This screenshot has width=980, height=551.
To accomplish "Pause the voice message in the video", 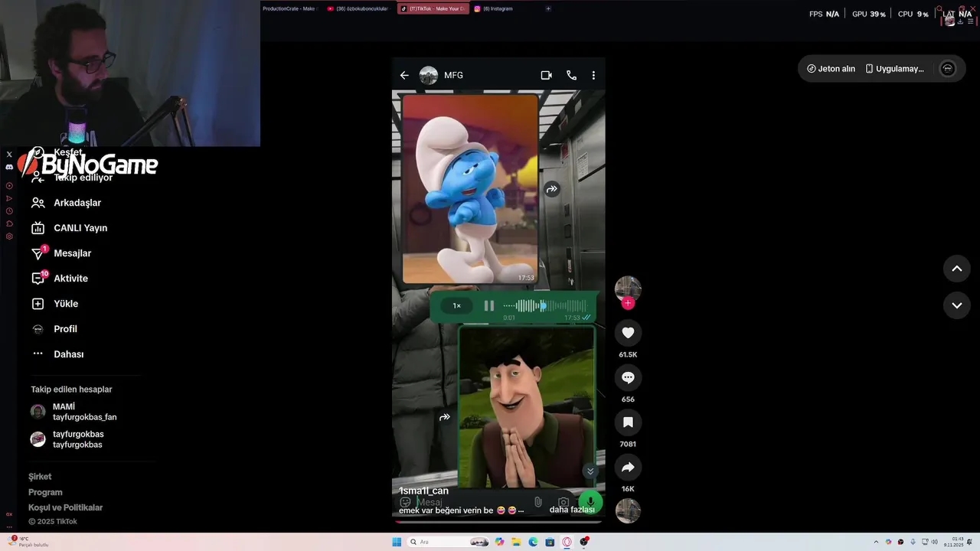I will 488,305.
